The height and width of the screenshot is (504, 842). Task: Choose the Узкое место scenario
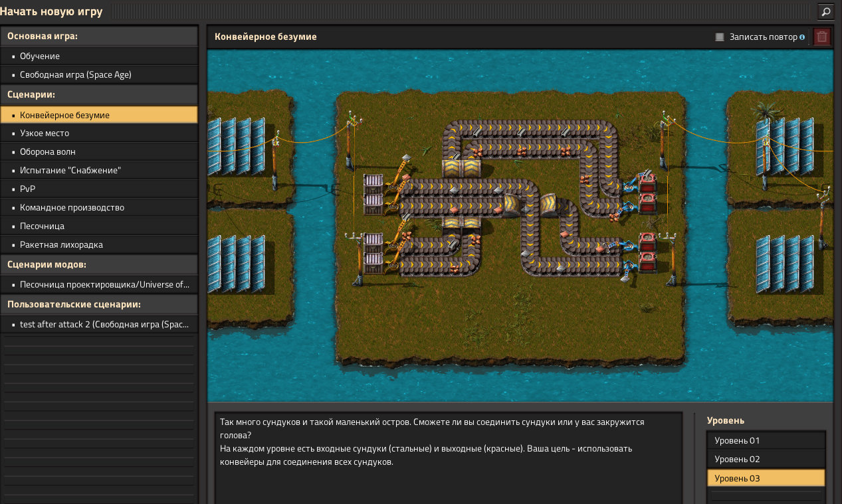[x=100, y=133]
